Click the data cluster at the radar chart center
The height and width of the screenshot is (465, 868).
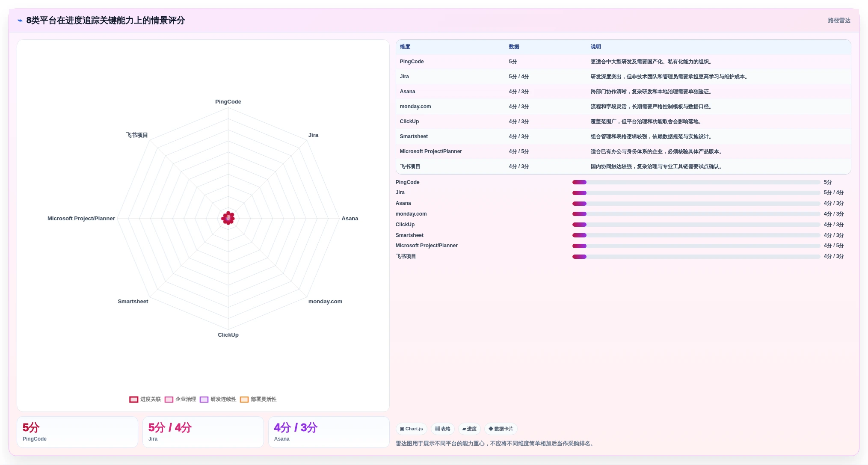pyautogui.click(x=228, y=218)
